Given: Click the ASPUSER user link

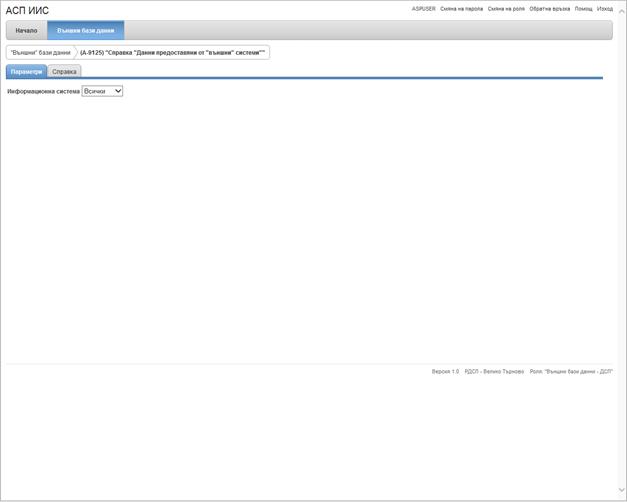Looking at the screenshot, I should pyautogui.click(x=423, y=9).
